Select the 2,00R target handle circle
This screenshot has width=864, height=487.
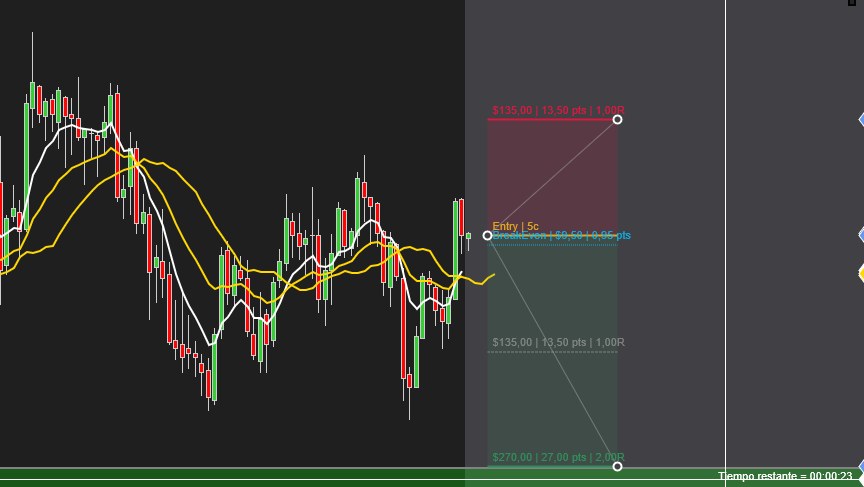pyautogui.click(x=617, y=467)
